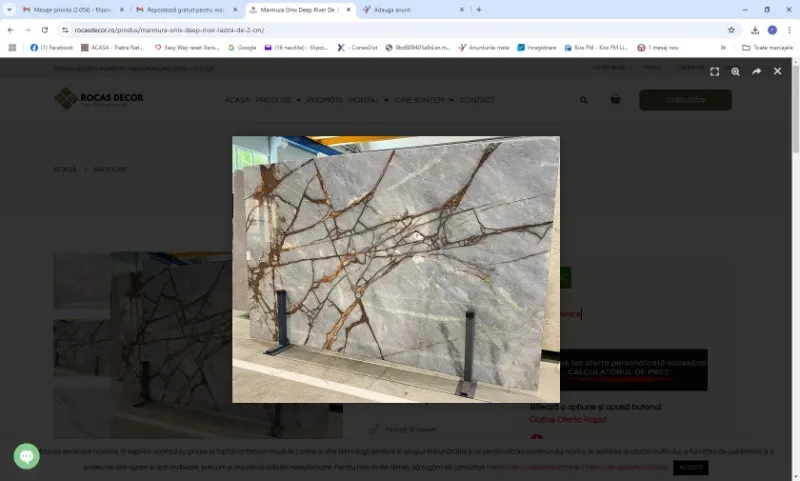Open the Easy Way reset Xerox bookmark
Image resolution: width=800 pixels, height=481 pixels.
pos(187,47)
